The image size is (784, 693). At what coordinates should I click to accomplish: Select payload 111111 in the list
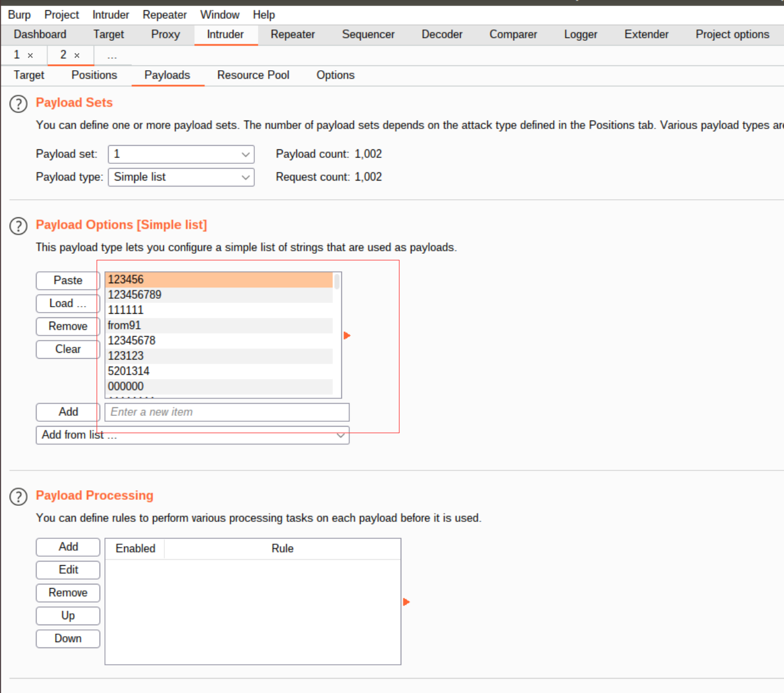click(219, 310)
